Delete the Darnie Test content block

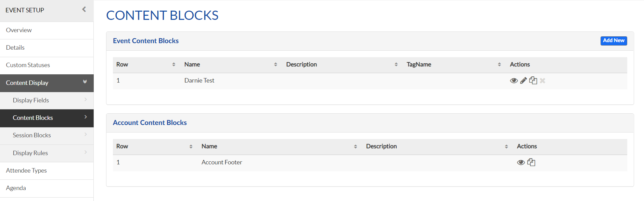[x=542, y=81]
